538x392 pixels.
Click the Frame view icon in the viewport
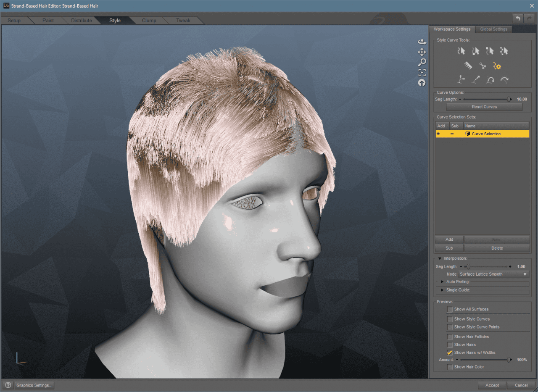422,72
